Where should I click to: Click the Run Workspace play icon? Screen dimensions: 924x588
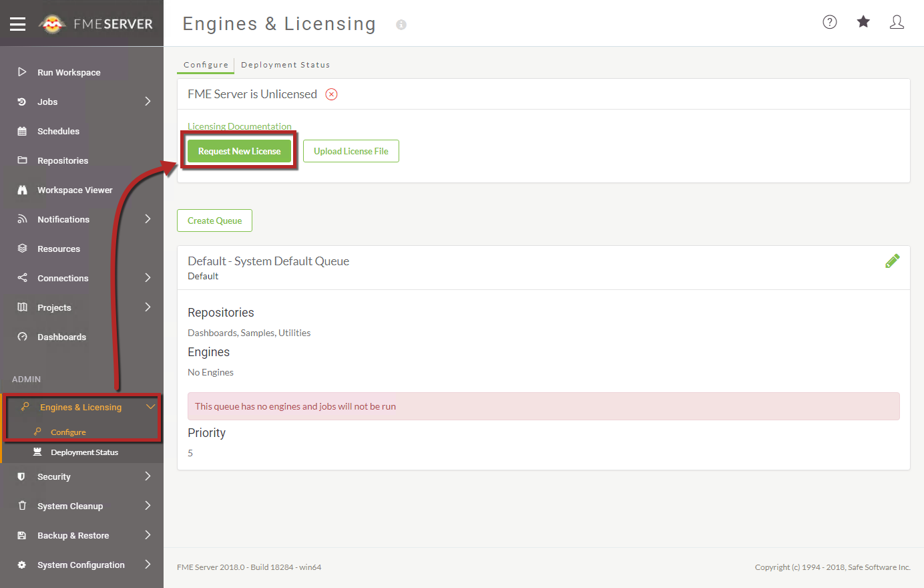(22, 71)
